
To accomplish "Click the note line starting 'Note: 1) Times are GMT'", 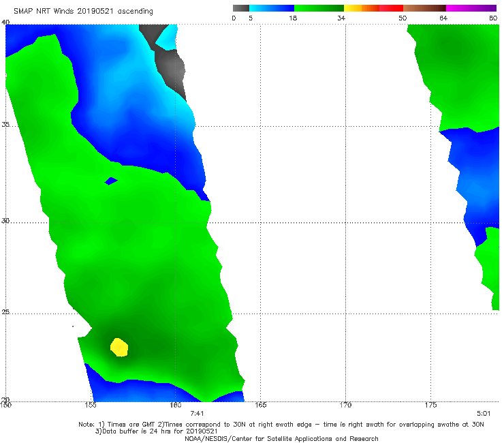I will (x=281, y=425).
